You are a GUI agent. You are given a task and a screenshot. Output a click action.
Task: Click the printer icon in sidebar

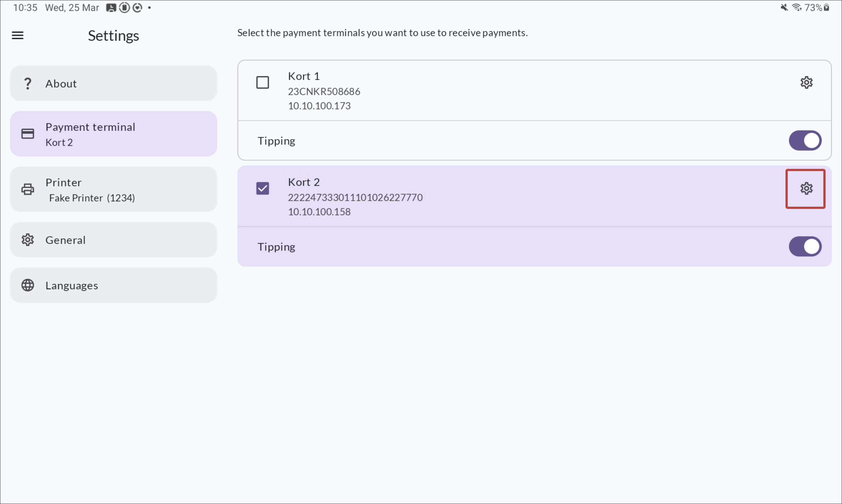point(28,189)
